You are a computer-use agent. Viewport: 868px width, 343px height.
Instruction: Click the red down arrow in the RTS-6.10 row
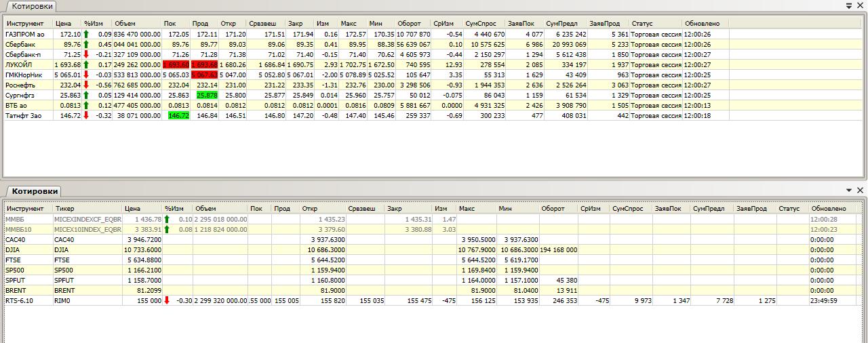167,300
